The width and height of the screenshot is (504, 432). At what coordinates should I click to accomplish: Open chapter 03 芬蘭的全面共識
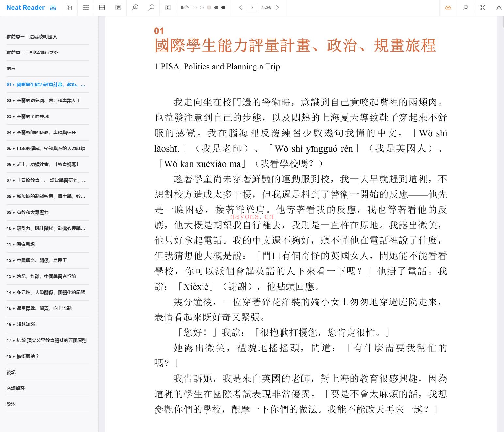pyautogui.click(x=28, y=116)
